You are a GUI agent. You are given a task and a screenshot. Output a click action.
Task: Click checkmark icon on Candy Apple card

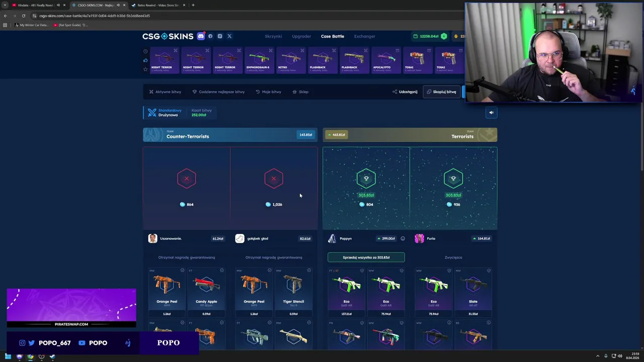(222, 270)
